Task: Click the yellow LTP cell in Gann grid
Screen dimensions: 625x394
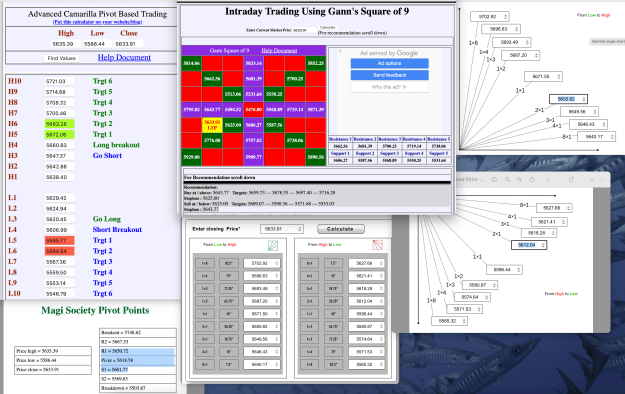Action: (x=212, y=125)
